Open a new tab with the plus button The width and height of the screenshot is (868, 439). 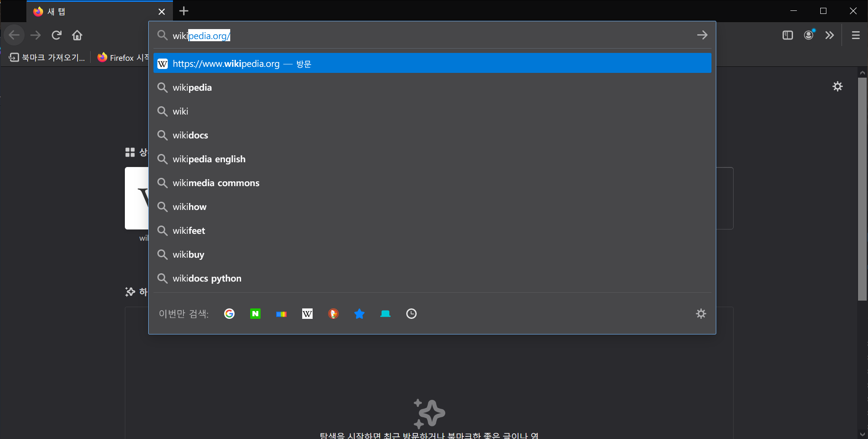tap(184, 11)
